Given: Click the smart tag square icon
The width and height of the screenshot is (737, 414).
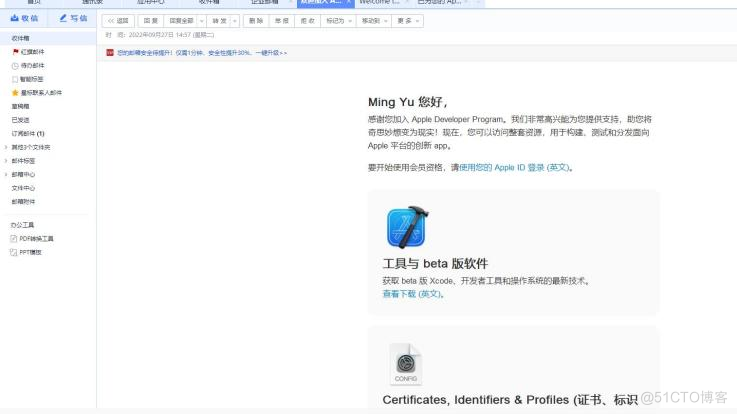Looking at the screenshot, I should pos(15,79).
